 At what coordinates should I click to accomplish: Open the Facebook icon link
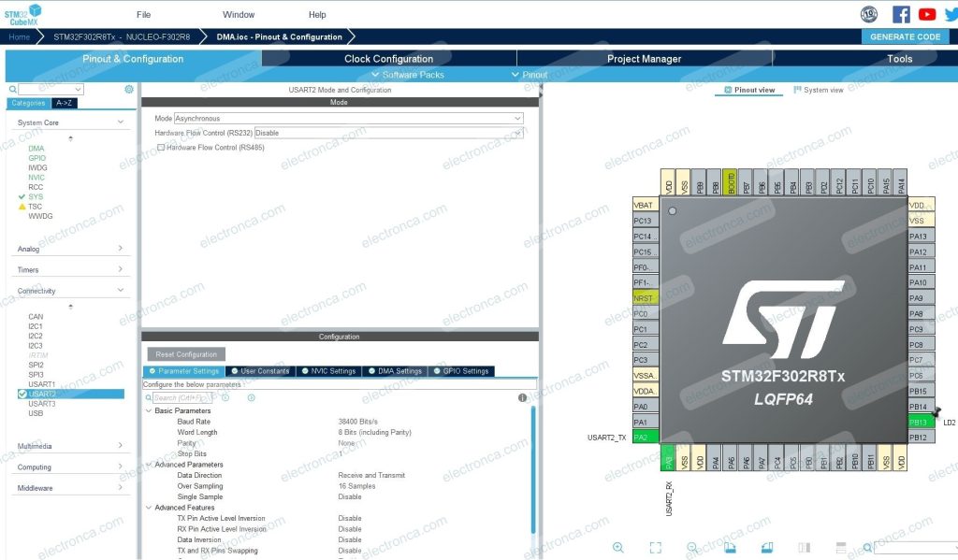click(901, 14)
